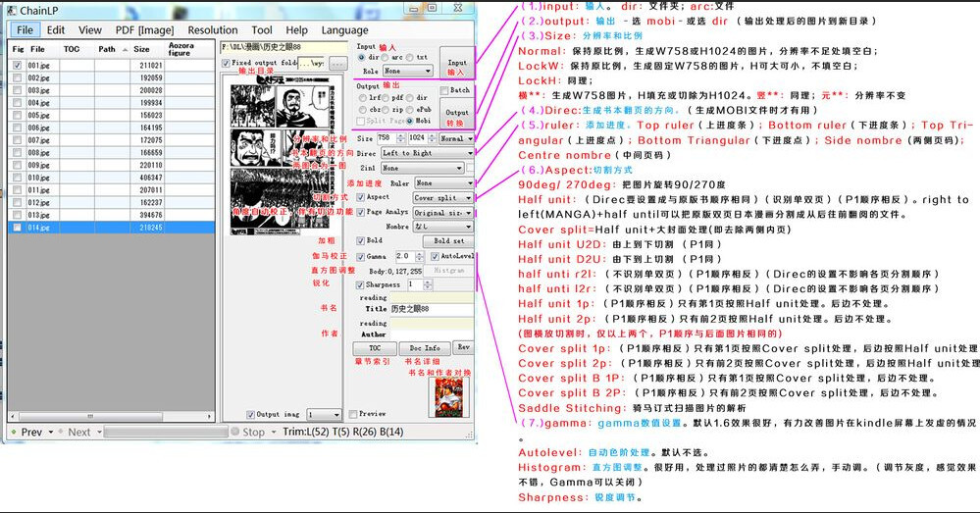
Task: Open the PDF [Image] menu
Action: click(144, 30)
